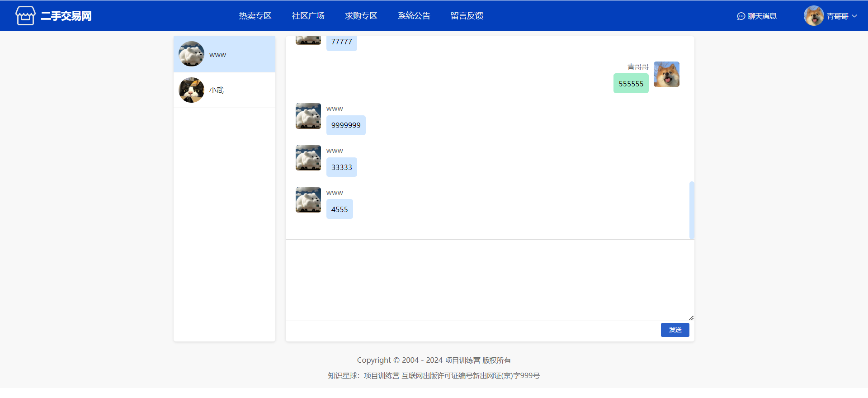This screenshot has height=398, width=868.
Task: Click the 知识星球 license footer text
Action: tap(434, 375)
